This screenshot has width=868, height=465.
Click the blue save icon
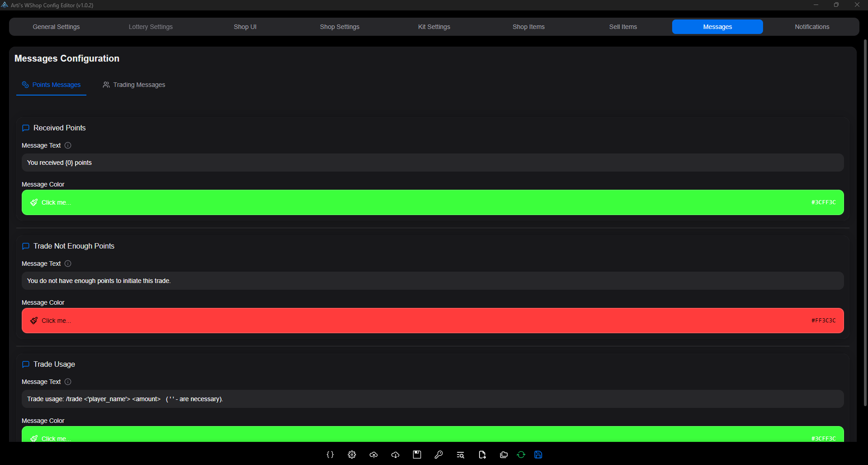(538, 455)
